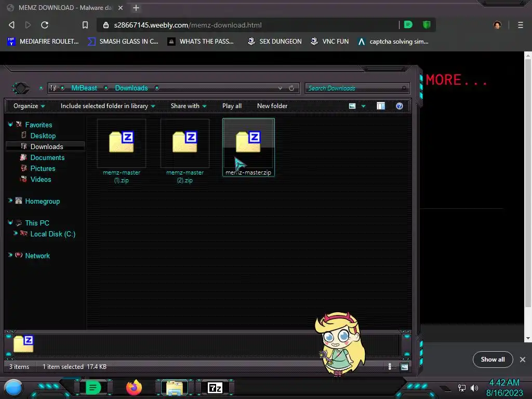Select memz-master (2).zip file
This screenshot has height=399, width=532.
click(x=185, y=152)
